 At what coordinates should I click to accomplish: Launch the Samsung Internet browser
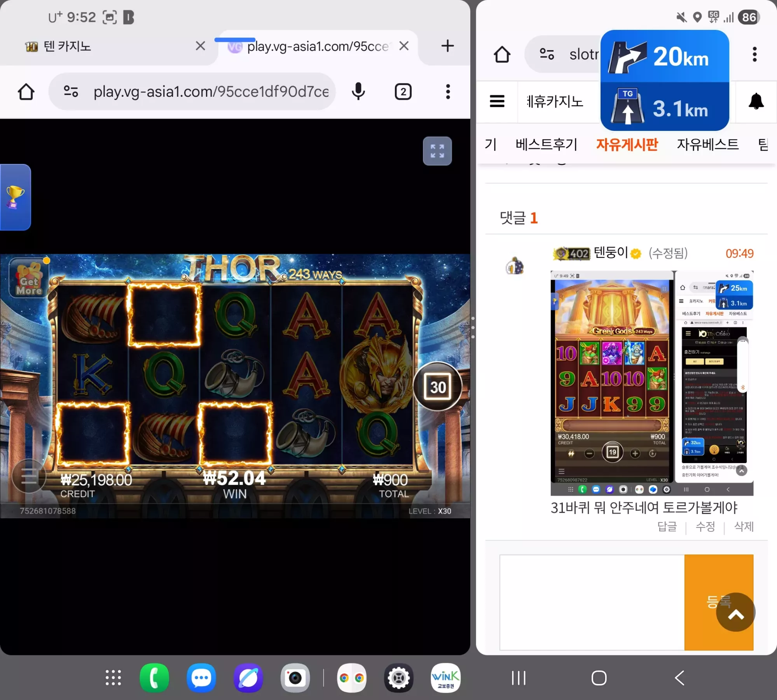[248, 678]
